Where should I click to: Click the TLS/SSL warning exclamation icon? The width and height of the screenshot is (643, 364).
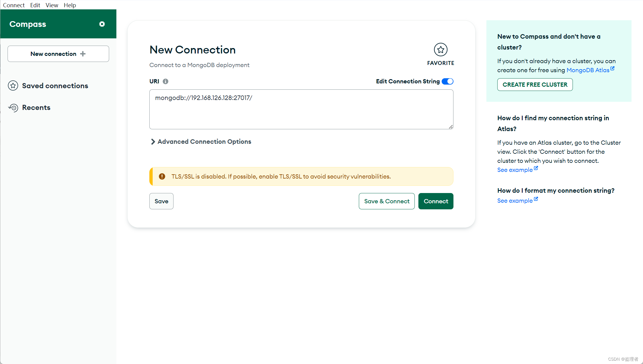click(x=162, y=176)
